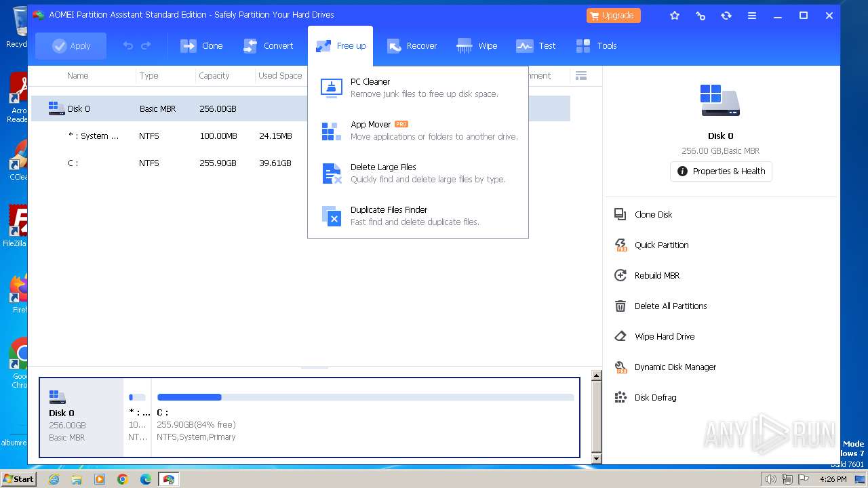Click the PC Cleaner broom icon

click(x=332, y=88)
